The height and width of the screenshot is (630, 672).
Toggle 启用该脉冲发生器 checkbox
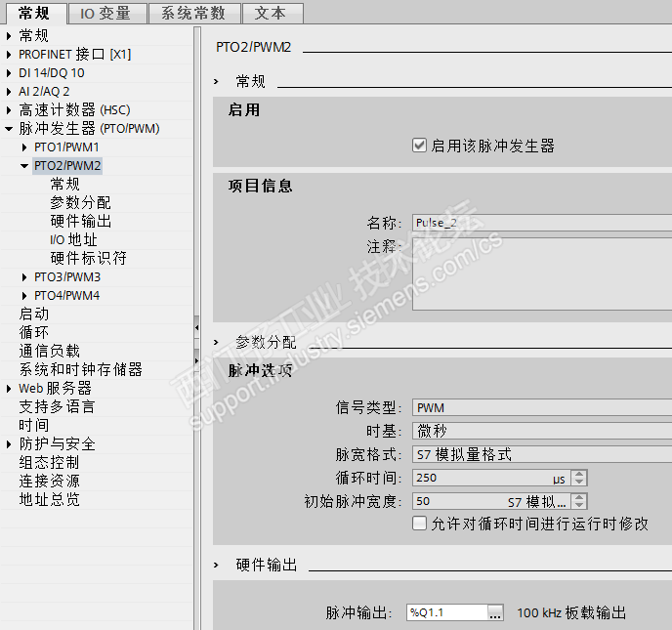tap(419, 146)
